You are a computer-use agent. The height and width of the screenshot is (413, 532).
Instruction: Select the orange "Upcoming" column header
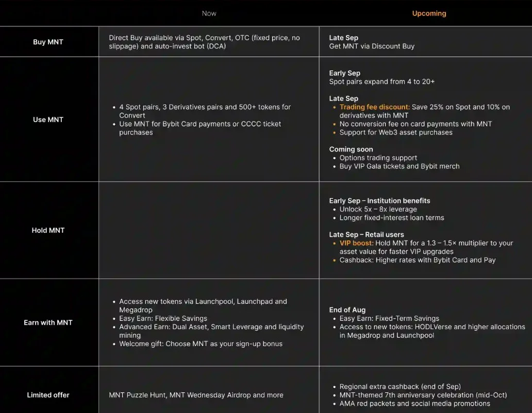tap(429, 13)
